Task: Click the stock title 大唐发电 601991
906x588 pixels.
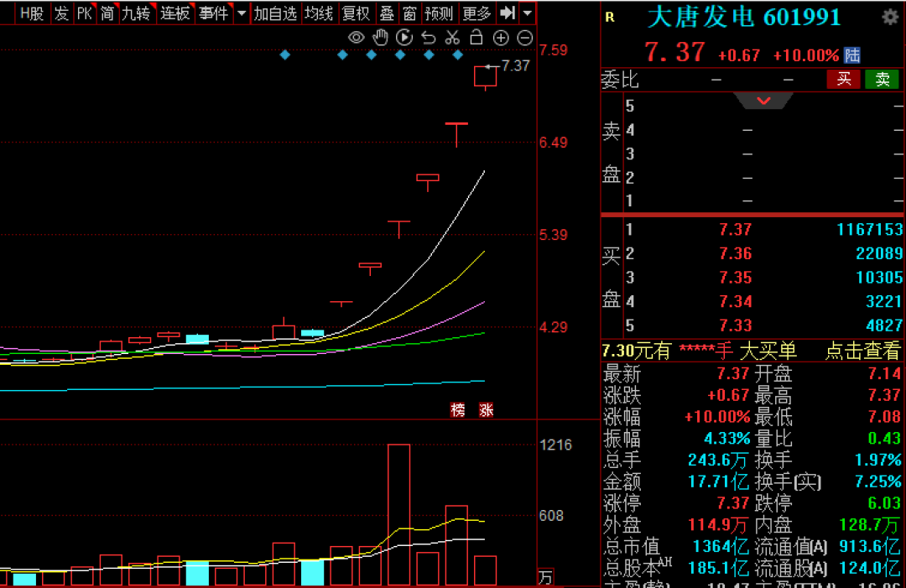Action: (x=743, y=18)
